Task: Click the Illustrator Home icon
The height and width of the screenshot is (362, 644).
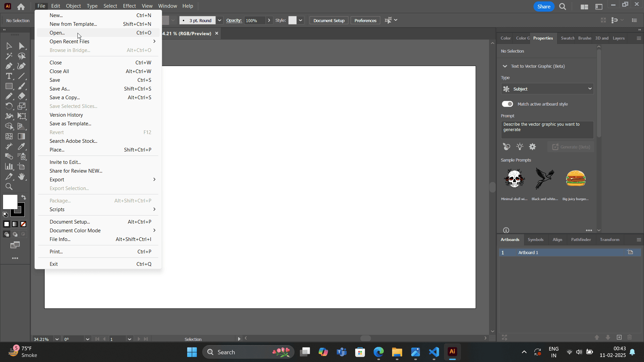Action: click(21, 6)
